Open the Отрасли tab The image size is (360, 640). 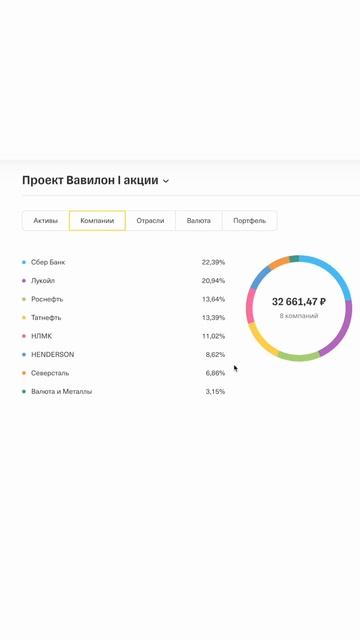150,221
